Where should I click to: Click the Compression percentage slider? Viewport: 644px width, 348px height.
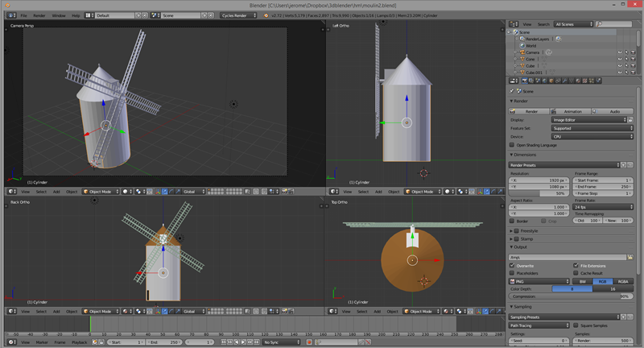click(572, 296)
